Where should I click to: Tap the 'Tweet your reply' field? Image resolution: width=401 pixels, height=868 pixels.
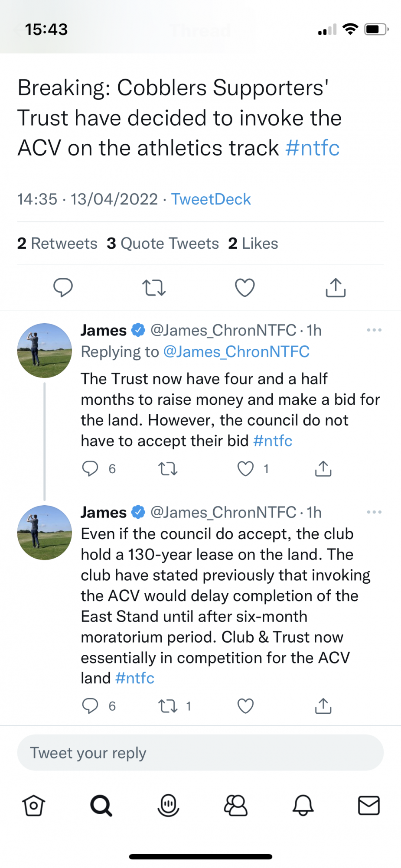[200, 753]
